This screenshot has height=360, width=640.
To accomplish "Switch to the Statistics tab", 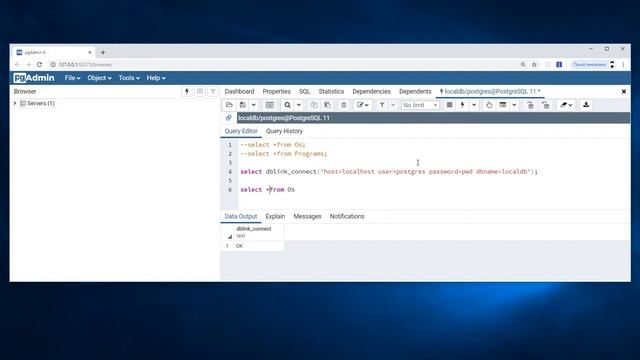I will [331, 91].
